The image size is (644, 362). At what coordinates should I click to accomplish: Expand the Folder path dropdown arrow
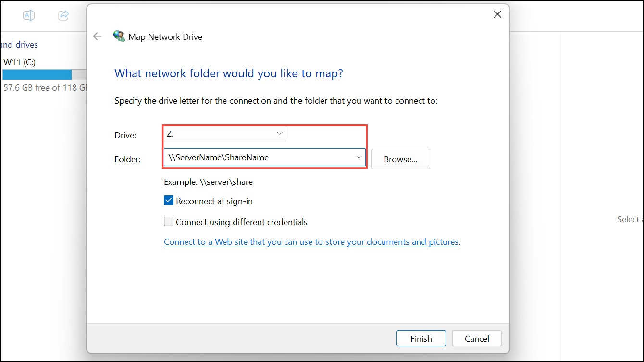tap(359, 157)
